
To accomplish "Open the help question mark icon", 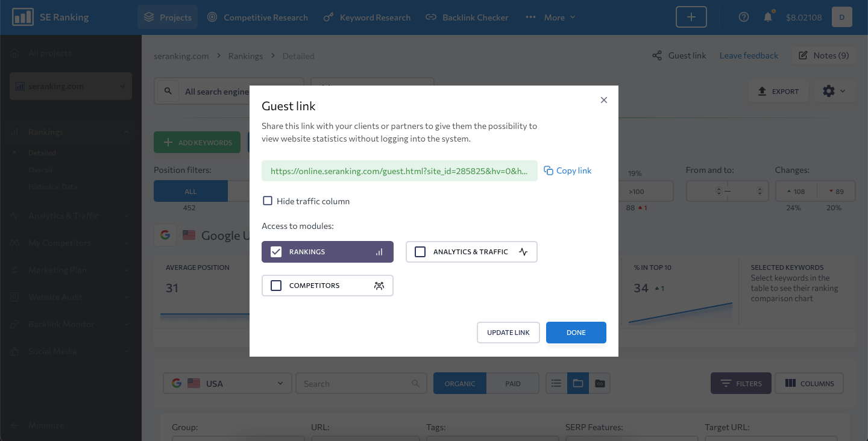I will click(x=744, y=17).
